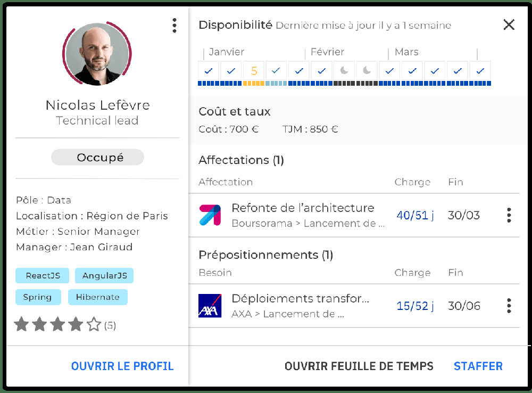Click the Boursorama arrow logo icon
The width and height of the screenshot is (532, 393).
coord(210,215)
